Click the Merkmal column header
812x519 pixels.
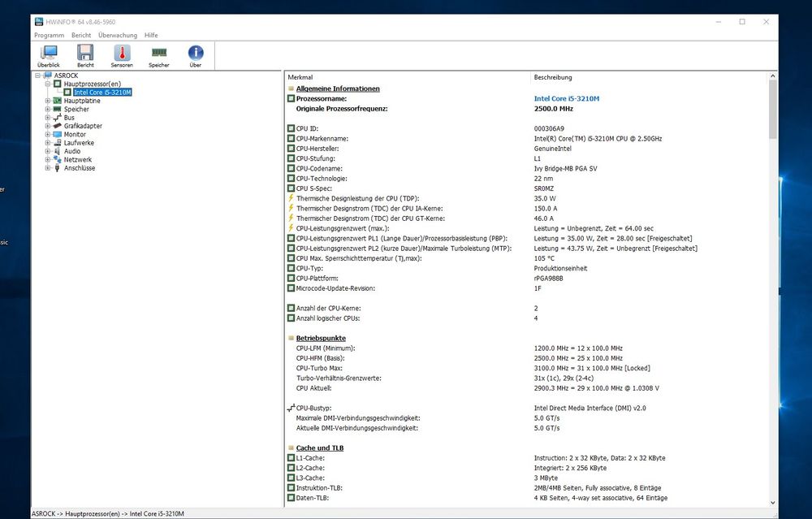point(300,77)
